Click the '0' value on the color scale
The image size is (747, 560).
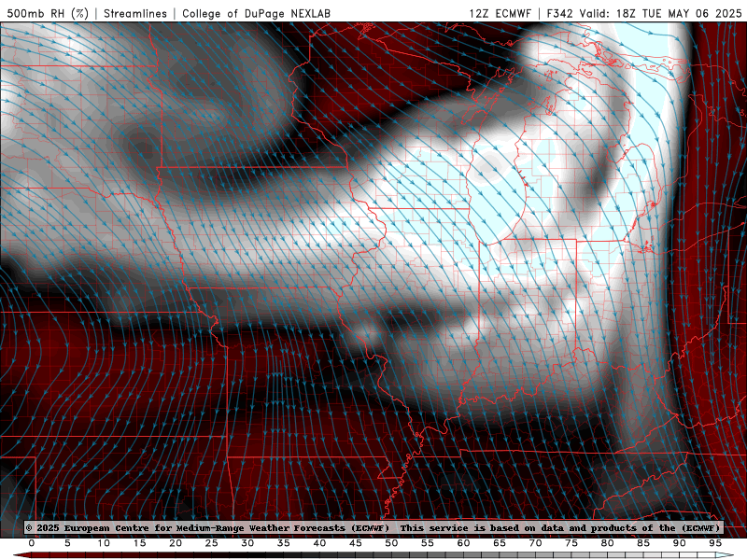(32, 543)
